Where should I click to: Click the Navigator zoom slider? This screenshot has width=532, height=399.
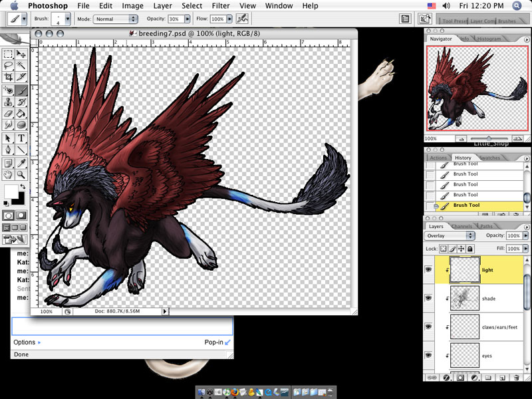pos(489,138)
